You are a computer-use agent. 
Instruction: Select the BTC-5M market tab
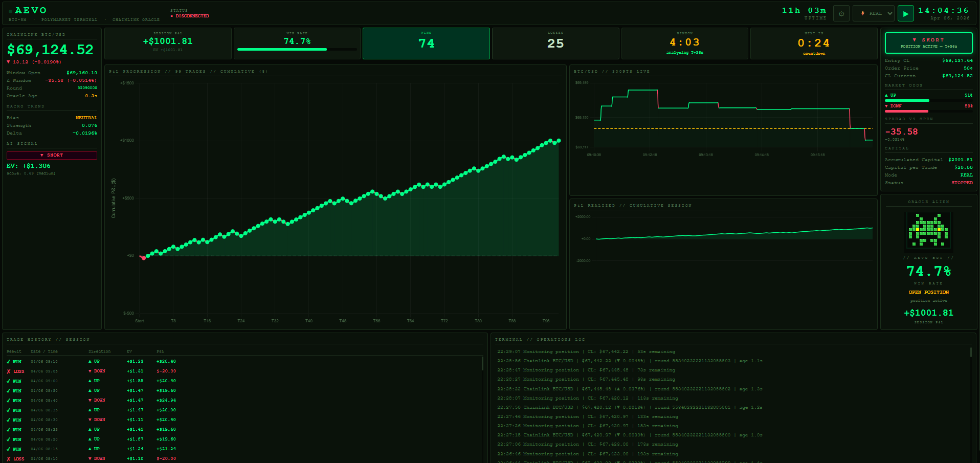(x=17, y=19)
